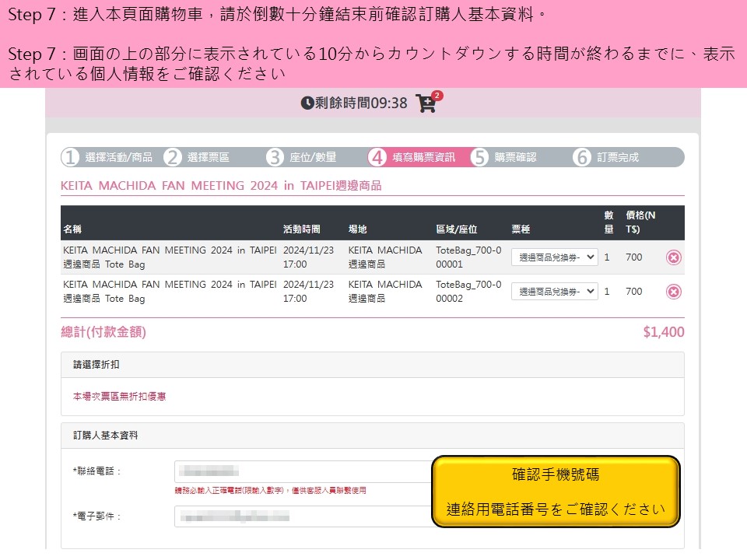Click the red cart badge showing 2
This screenshot has width=747, height=560.
[x=437, y=96]
